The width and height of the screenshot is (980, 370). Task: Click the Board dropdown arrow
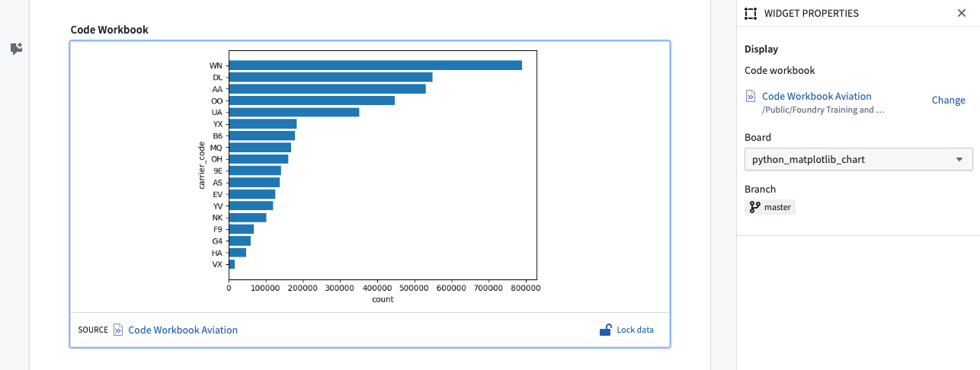(x=959, y=159)
